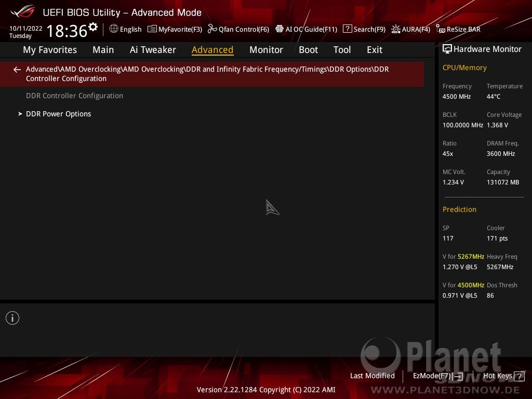
Task: Select the Exit tab
Action: pos(375,50)
